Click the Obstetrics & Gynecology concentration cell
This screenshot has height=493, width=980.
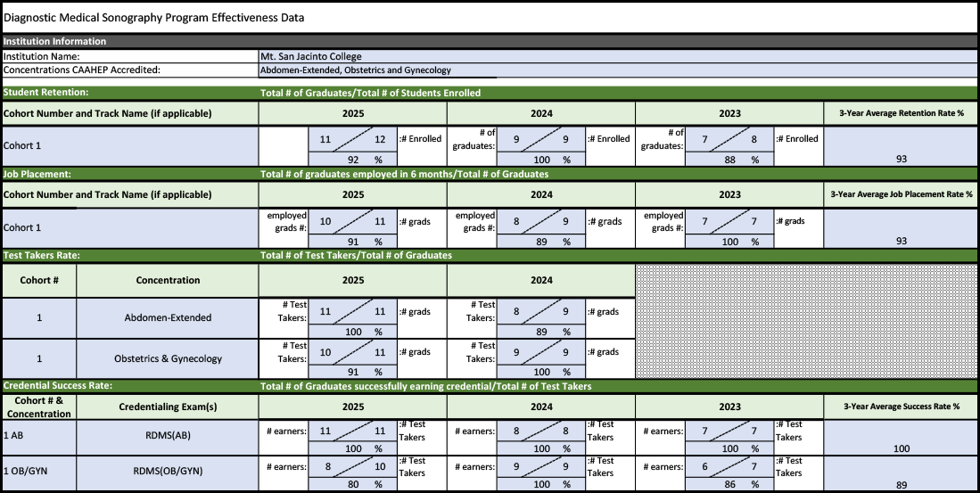pyautogui.click(x=168, y=358)
